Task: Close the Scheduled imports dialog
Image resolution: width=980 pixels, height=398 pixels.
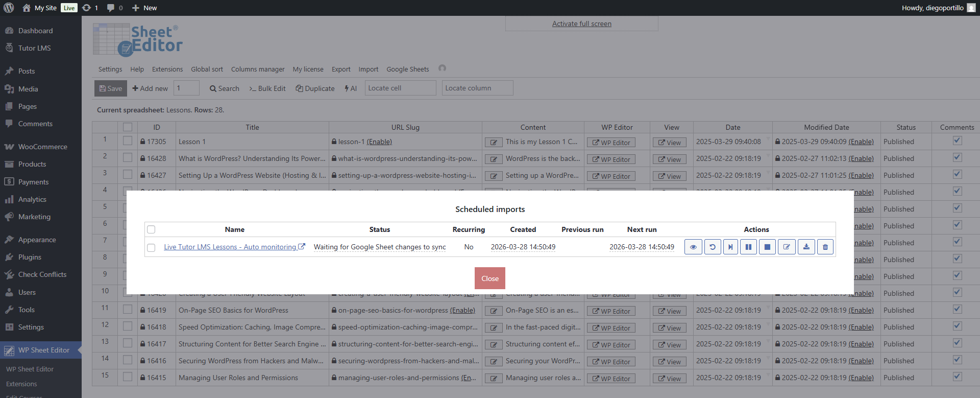Action: click(x=490, y=278)
